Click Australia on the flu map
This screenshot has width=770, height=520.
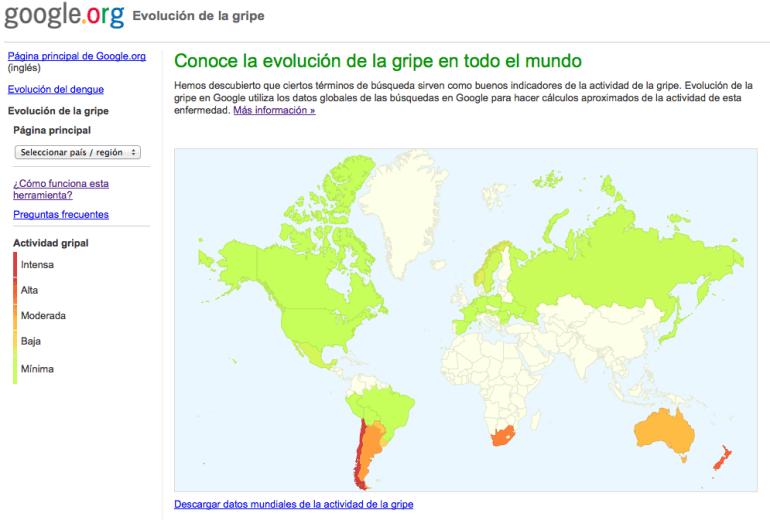[x=663, y=432]
